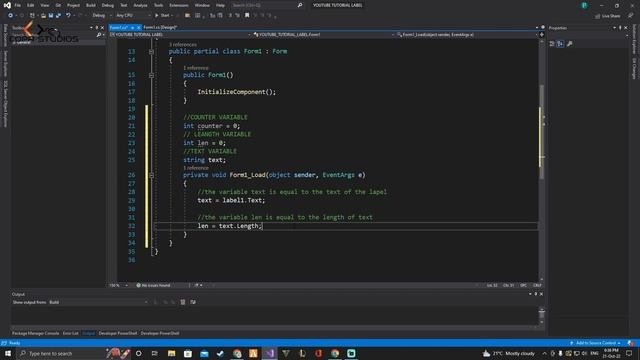640x360 pixels.
Task: Toggle auto-hide pin on Toolbox panel
Action: click(x=97, y=27)
